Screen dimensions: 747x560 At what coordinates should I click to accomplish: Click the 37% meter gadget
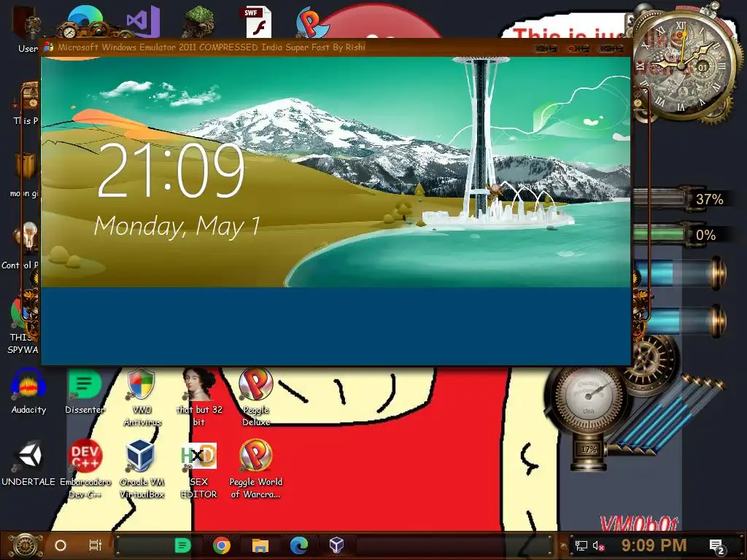[681, 198]
